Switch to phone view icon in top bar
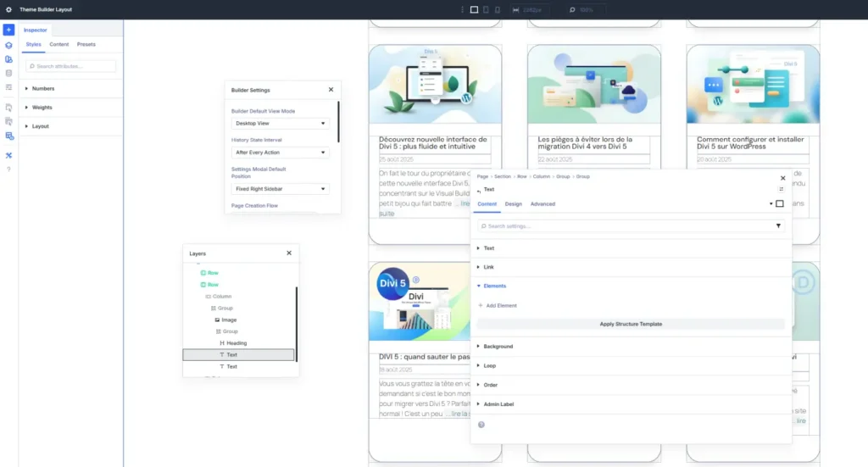The height and width of the screenshot is (467, 868). click(497, 9)
